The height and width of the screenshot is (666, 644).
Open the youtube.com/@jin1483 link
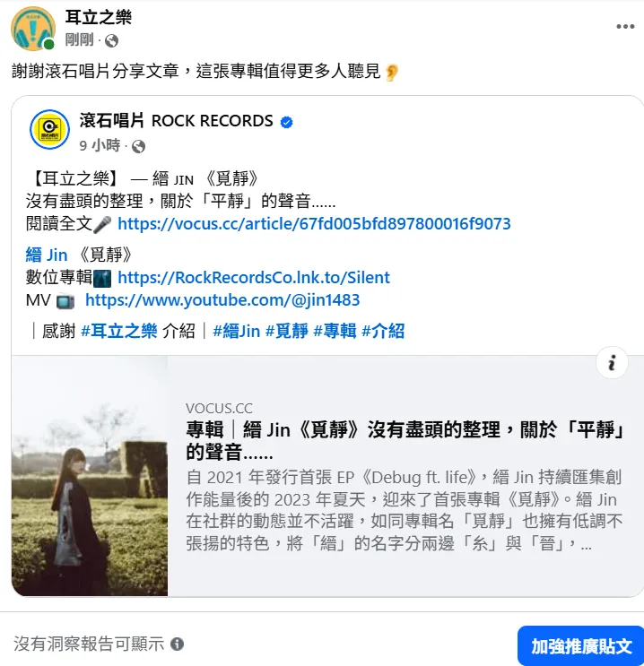point(222,300)
